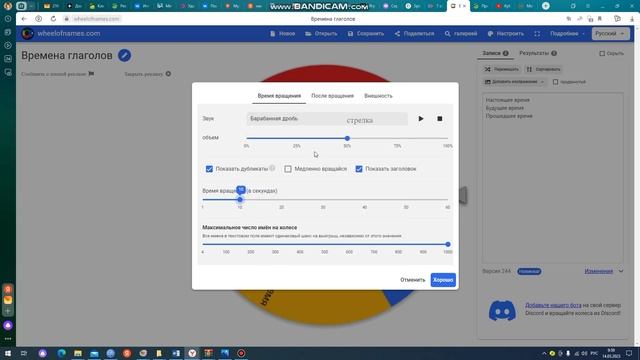Tick the advanced checkbox next to add image
The width and height of the screenshot is (640, 360).
coord(556,82)
